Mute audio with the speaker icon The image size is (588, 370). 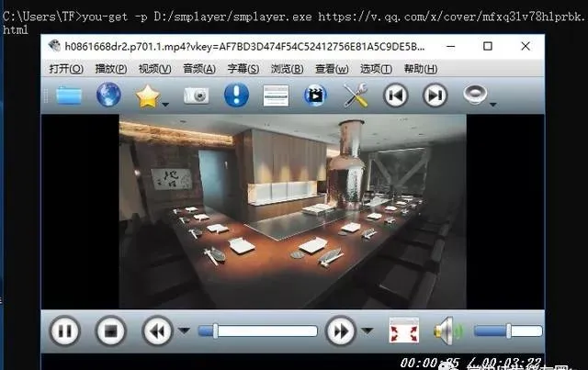click(x=447, y=331)
